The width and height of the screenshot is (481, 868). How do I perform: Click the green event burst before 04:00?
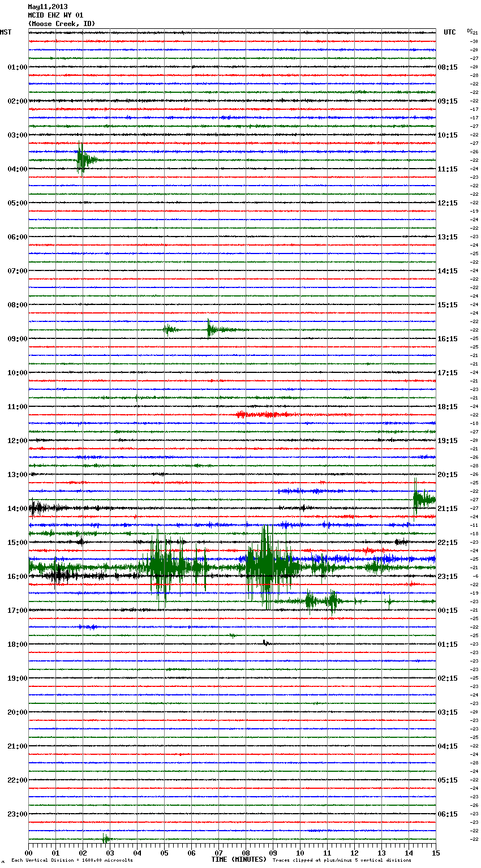tap(86, 160)
